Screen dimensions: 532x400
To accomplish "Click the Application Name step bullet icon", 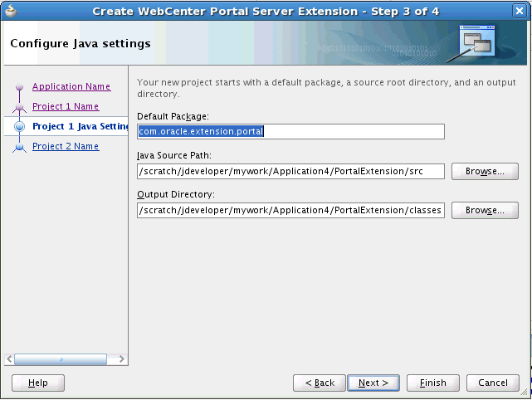I will [x=19, y=86].
